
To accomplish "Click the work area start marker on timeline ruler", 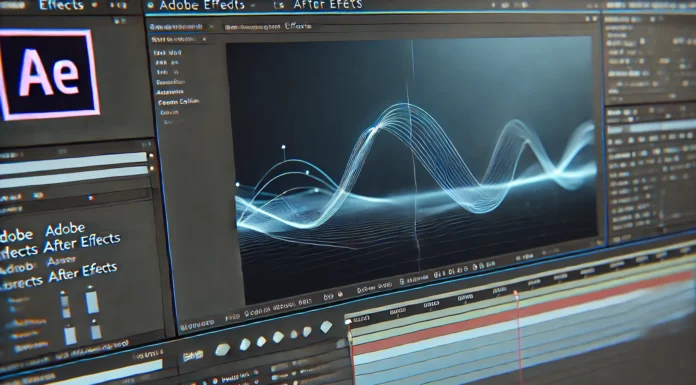I will click(x=348, y=321).
